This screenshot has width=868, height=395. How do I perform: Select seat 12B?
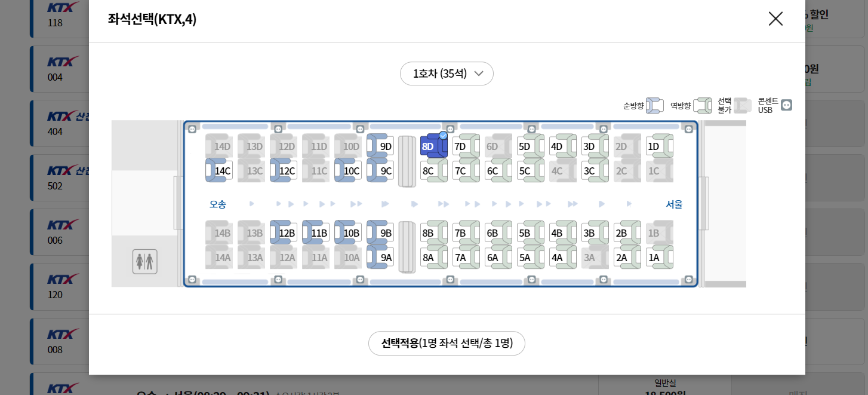point(284,233)
